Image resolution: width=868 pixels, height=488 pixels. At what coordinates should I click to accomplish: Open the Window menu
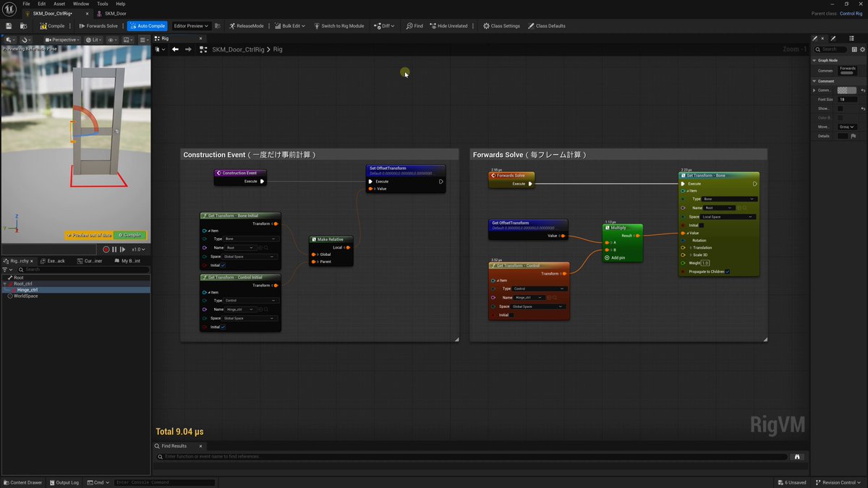tap(81, 4)
